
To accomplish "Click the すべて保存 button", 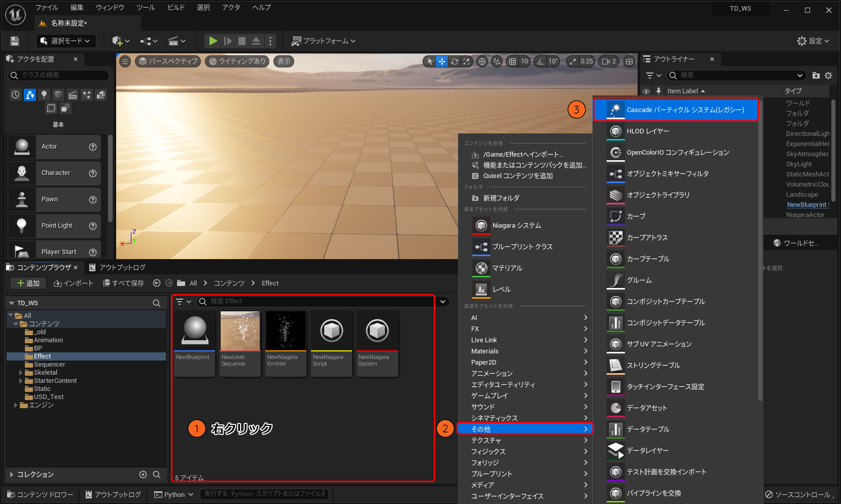I will pyautogui.click(x=123, y=283).
